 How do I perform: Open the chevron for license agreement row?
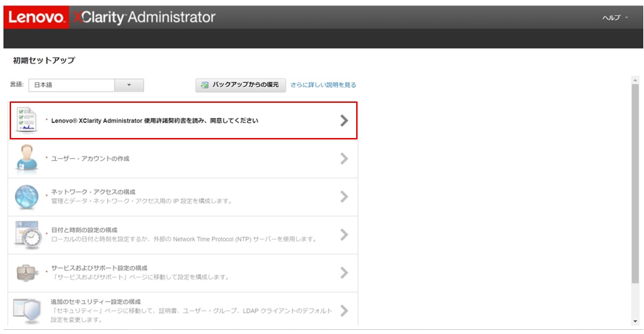coord(344,120)
